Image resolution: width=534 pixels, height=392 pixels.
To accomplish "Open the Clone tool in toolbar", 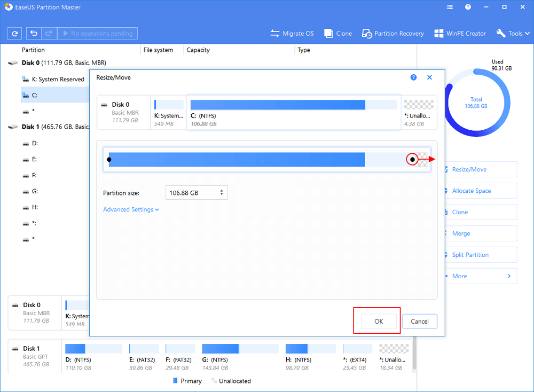I will pos(338,33).
